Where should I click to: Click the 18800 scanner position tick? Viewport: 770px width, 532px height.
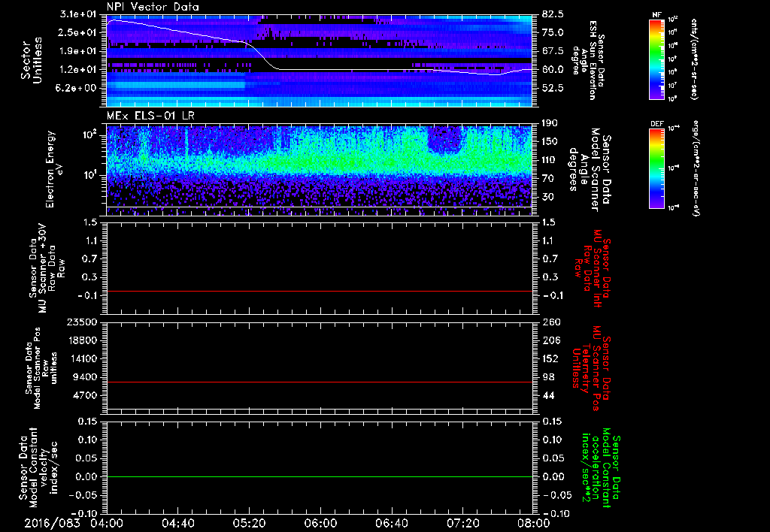coord(82,340)
